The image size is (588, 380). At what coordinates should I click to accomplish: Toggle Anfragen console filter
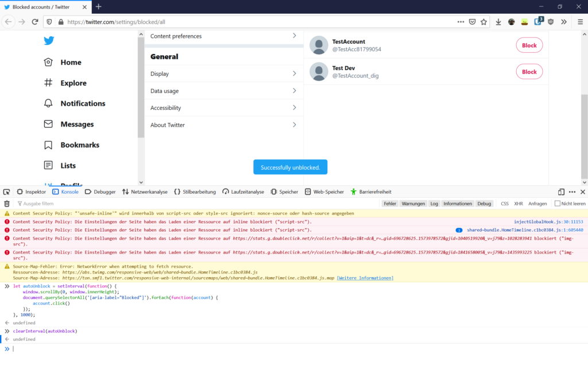click(x=537, y=204)
